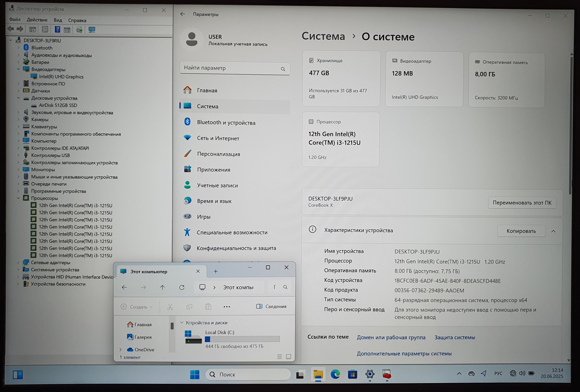
Task: Select Bluetooth и устройства in Settings sidebar
Action: pyautogui.click(x=226, y=123)
